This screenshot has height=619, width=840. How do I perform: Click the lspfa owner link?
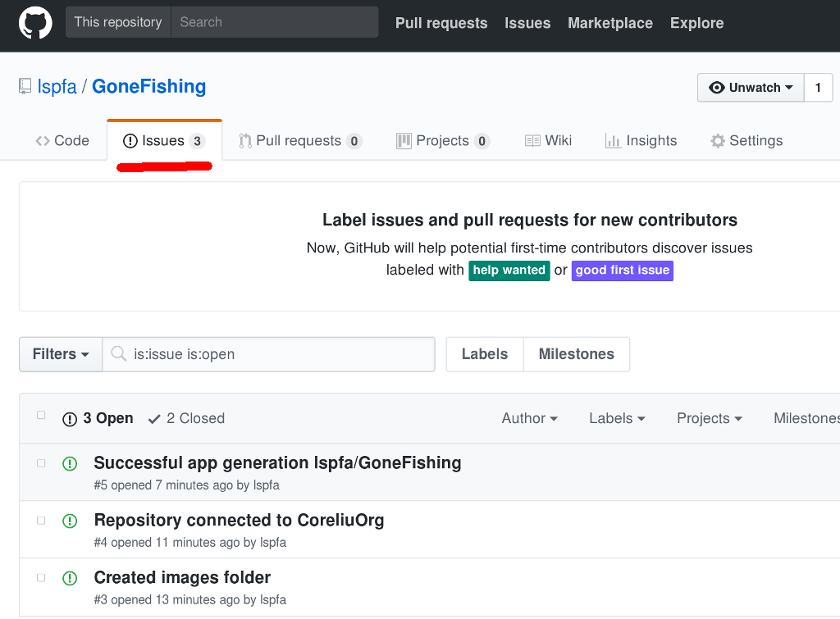pyautogui.click(x=57, y=86)
